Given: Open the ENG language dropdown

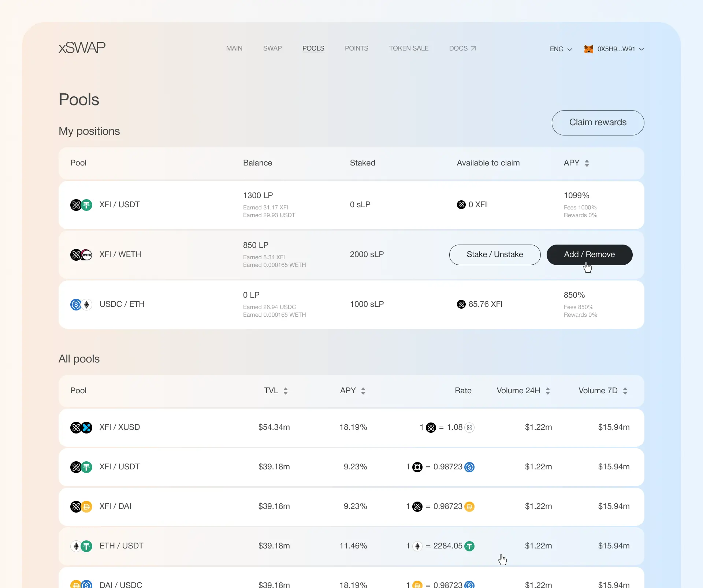Looking at the screenshot, I should click(560, 49).
